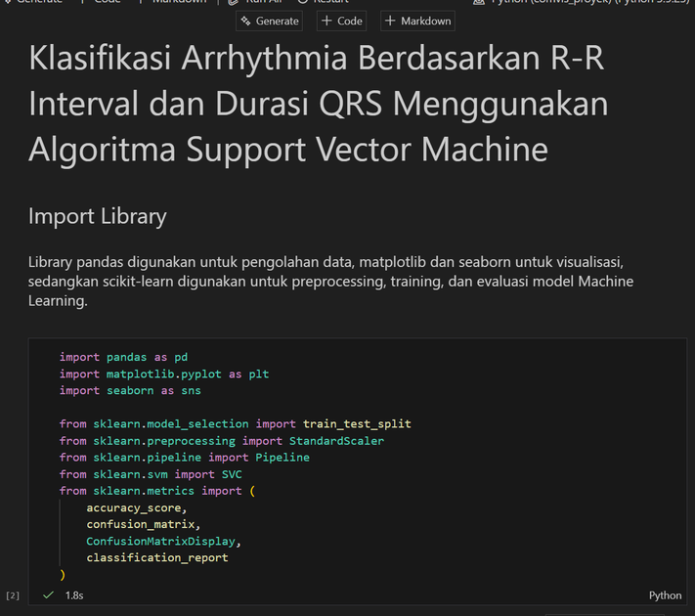695x616 pixels.
Task: Click the Import Library heading
Action: [x=98, y=216]
